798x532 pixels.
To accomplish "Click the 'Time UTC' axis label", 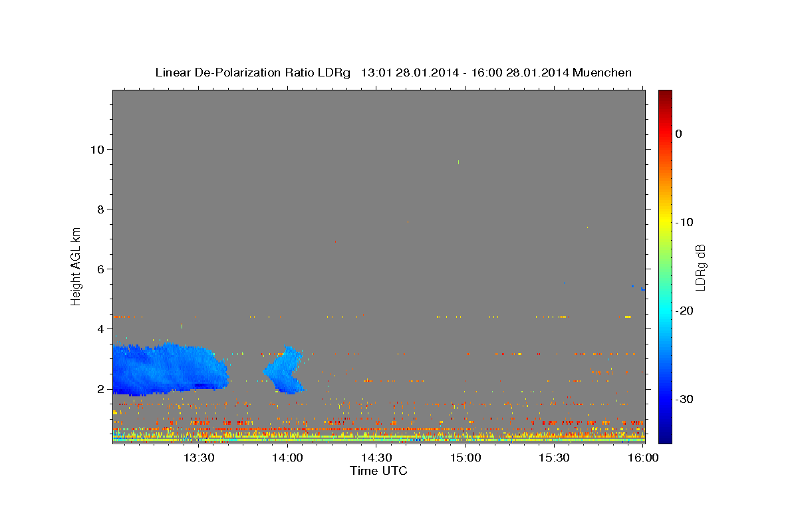I will pyautogui.click(x=378, y=471).
